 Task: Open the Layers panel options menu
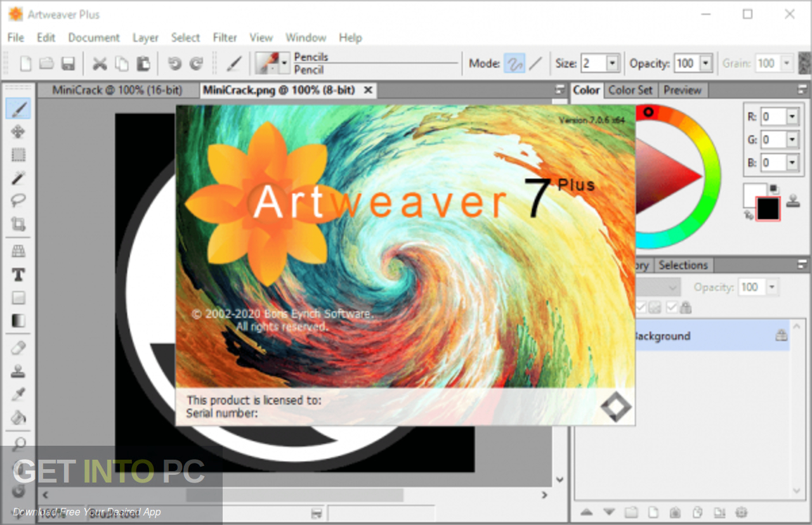[x=802, y=265]
